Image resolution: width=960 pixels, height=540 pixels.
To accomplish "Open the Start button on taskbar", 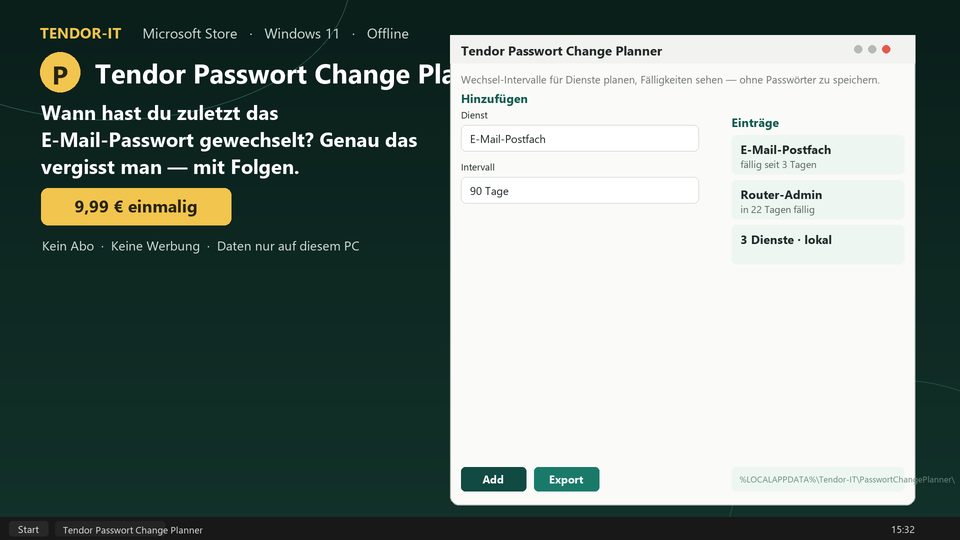I will 28,530.
